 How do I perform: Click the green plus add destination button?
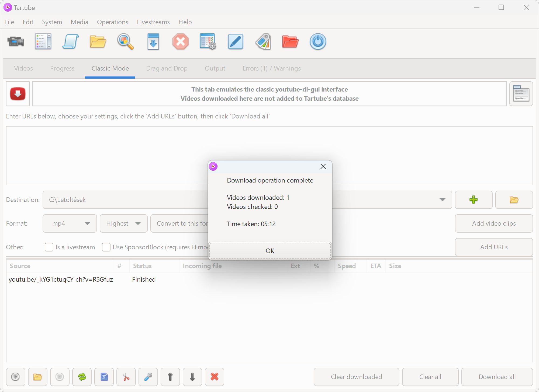(474, 200)
